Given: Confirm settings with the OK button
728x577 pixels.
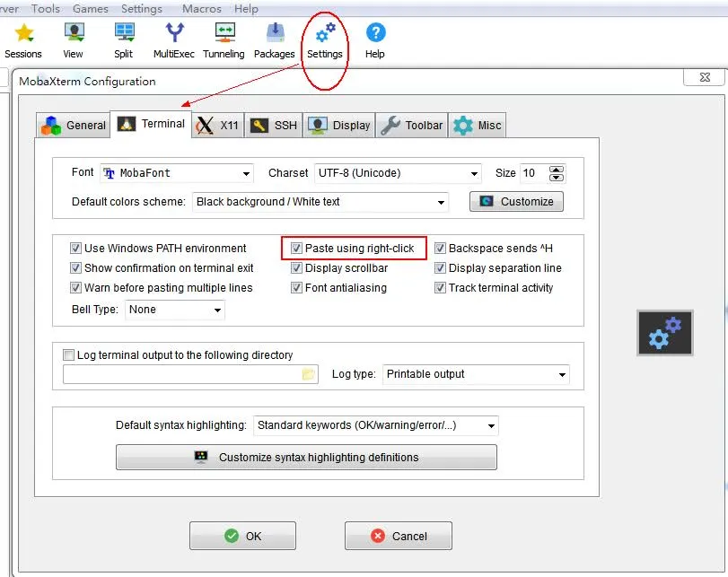Looking at the screenshot, I should point(242,536).
